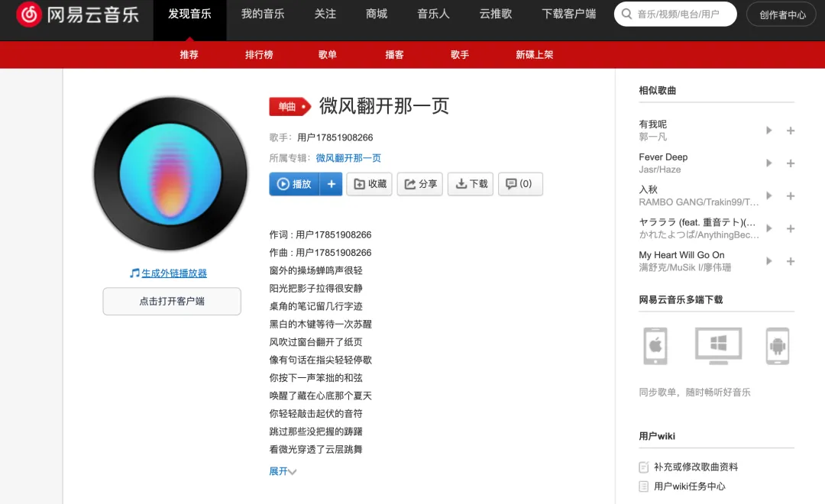
Task: Open similar song My Heart Will Go On
Action: (682, 254)
